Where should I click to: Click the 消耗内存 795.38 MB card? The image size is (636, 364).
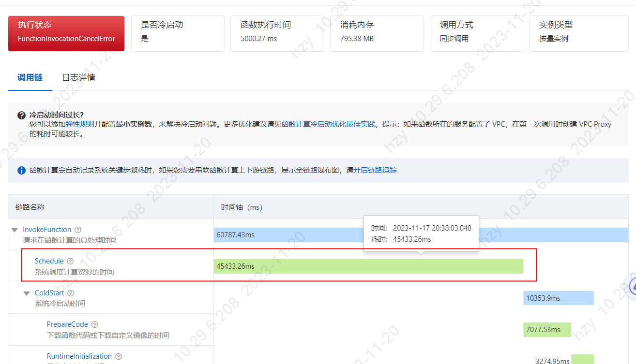click(x=377, y=33)
